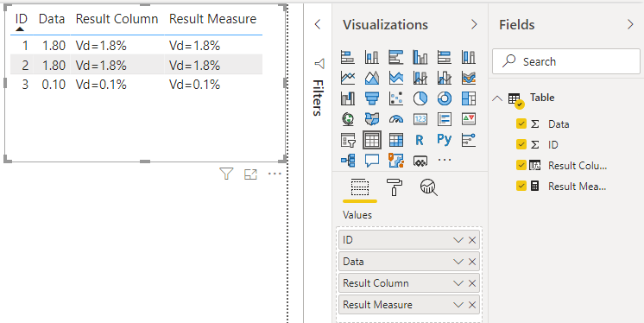644x323 pixels.
Task: Switch to the Analytics magnifier tab
Action: coord(428,187)
